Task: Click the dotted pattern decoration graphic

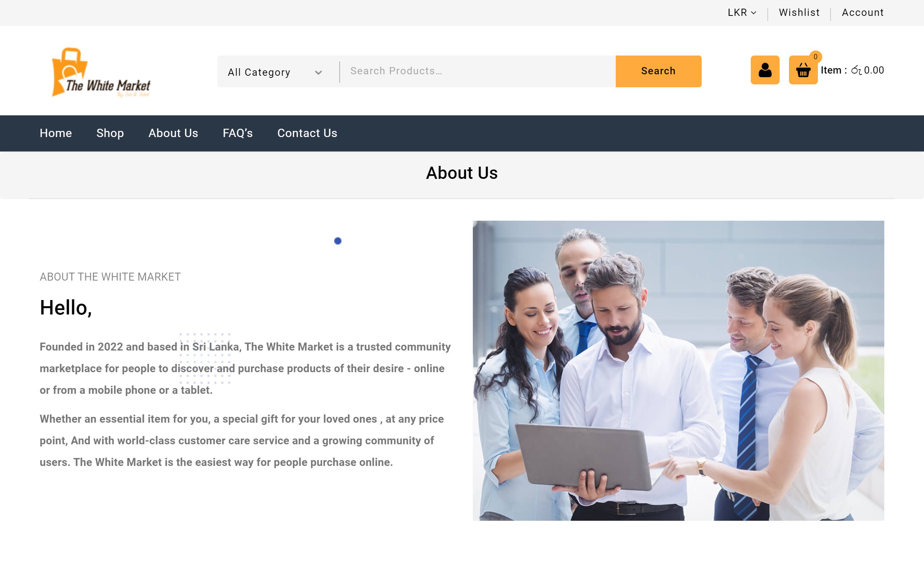Action: coord(205,358)
